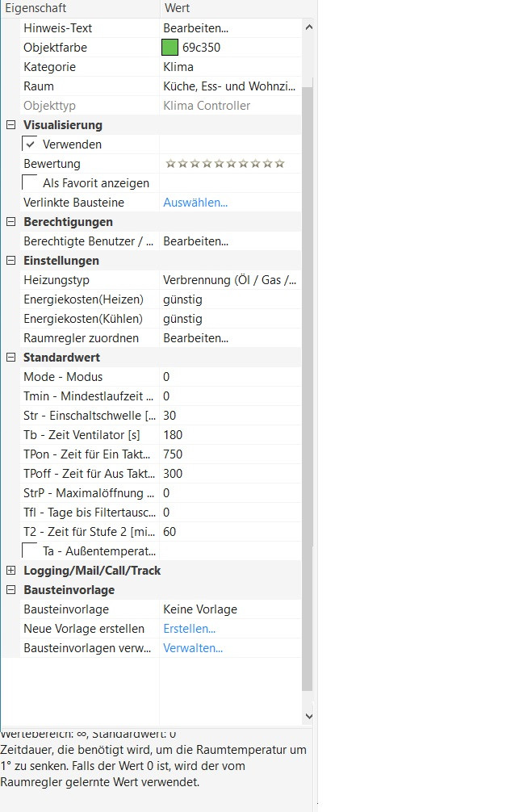Click TPon value 750
The height and width of the screenshot is (812, 519).
click(230, 454)
